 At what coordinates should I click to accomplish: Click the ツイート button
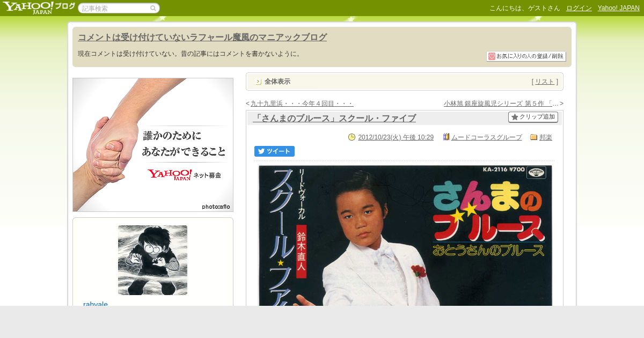(274, 151)
